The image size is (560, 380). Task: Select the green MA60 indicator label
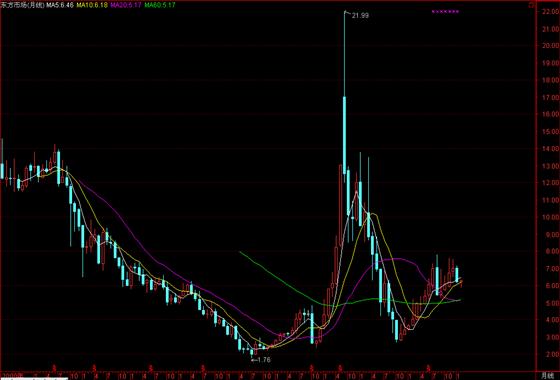160,5
